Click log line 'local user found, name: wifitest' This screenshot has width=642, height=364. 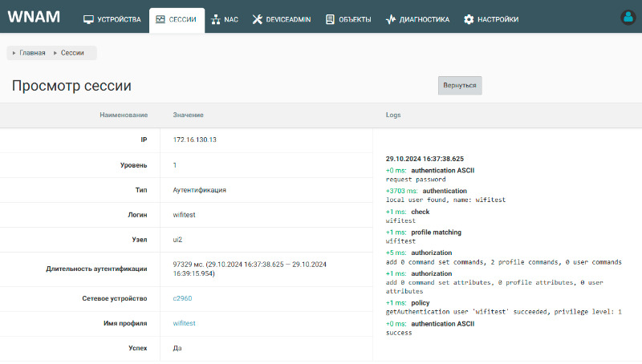coord(445,200)
